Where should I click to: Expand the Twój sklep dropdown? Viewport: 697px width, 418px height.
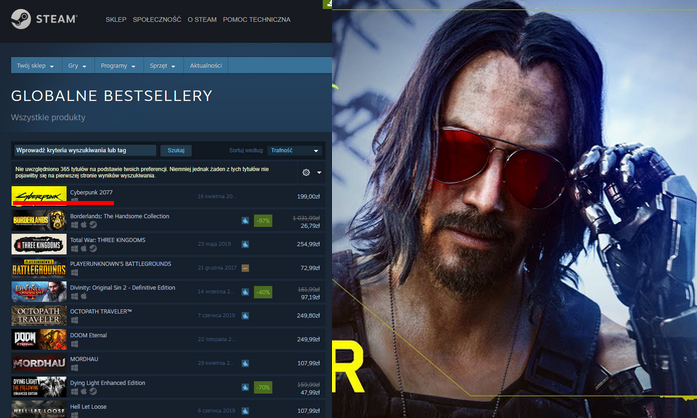point(36,65)
